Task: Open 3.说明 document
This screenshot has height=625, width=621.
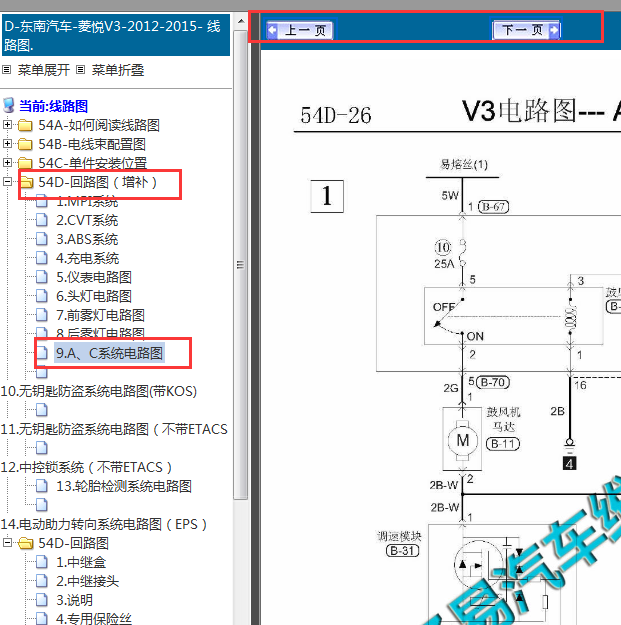Action: [75, 600]
